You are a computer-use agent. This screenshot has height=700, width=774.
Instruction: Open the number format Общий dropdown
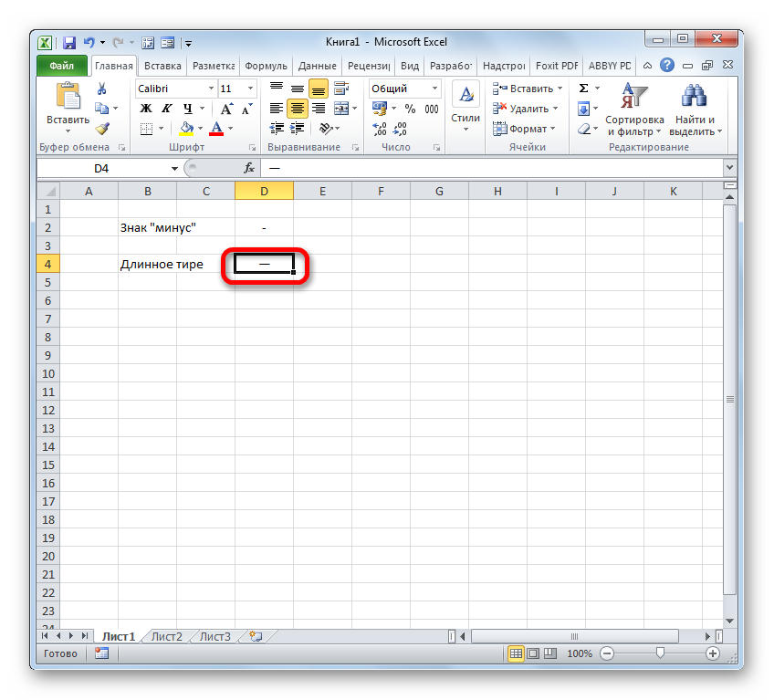434,89
